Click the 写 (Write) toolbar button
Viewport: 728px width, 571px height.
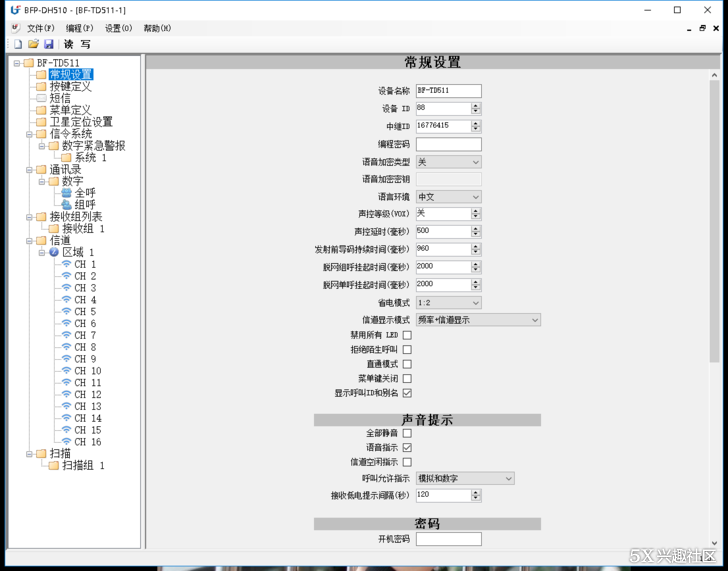coord(85,44)
